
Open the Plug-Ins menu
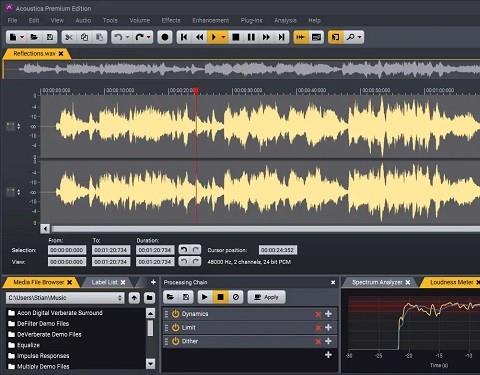point(251,20)
